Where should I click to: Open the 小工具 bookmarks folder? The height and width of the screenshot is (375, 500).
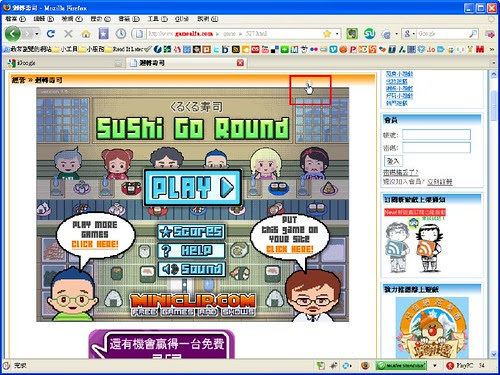[65, 49]
